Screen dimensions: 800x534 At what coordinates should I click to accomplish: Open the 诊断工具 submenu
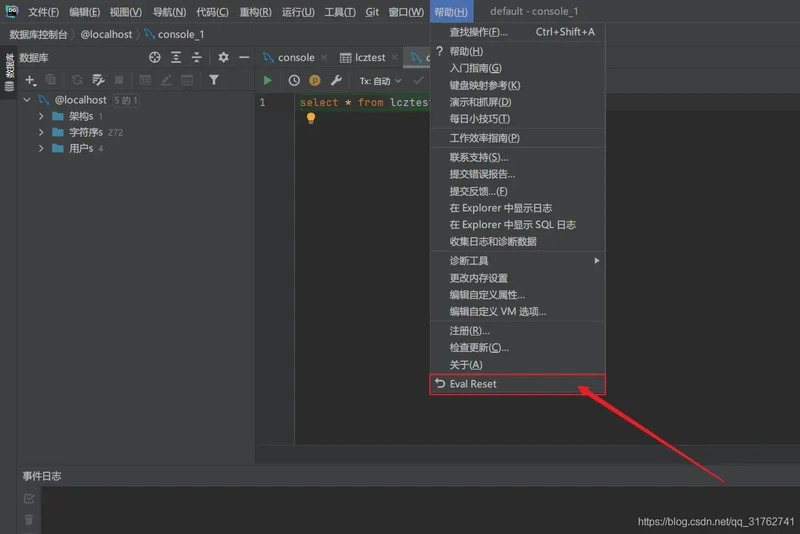(470, 261)
